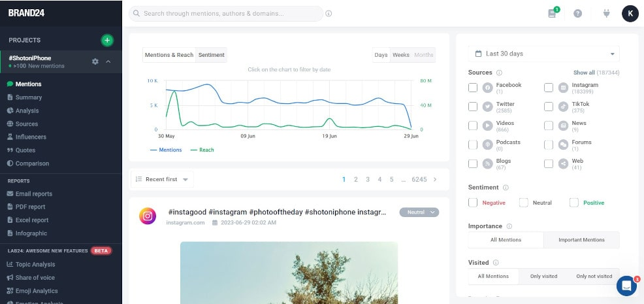
Task: Toggle the Reach legend item
Action: tap(202, 150)
